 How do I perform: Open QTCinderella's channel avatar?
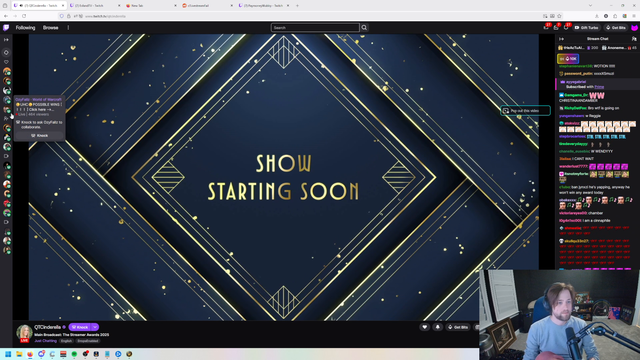click(x=24, y=332)
